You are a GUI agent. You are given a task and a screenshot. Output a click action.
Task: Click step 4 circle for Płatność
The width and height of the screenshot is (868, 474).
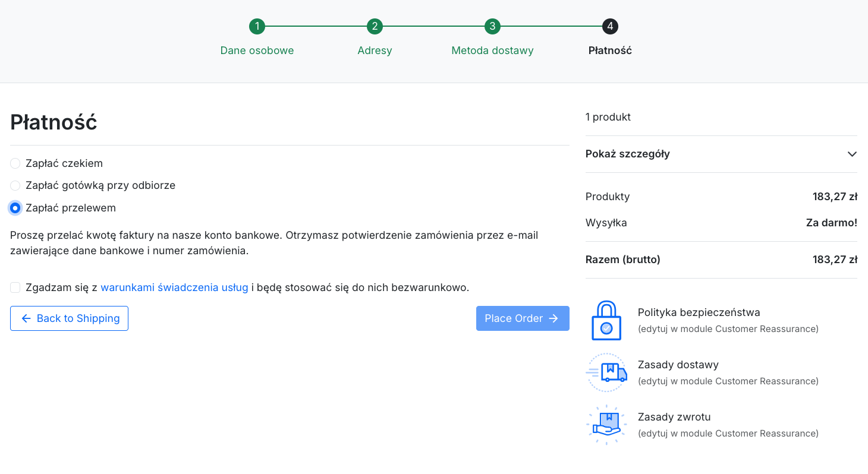coord(610,26)
